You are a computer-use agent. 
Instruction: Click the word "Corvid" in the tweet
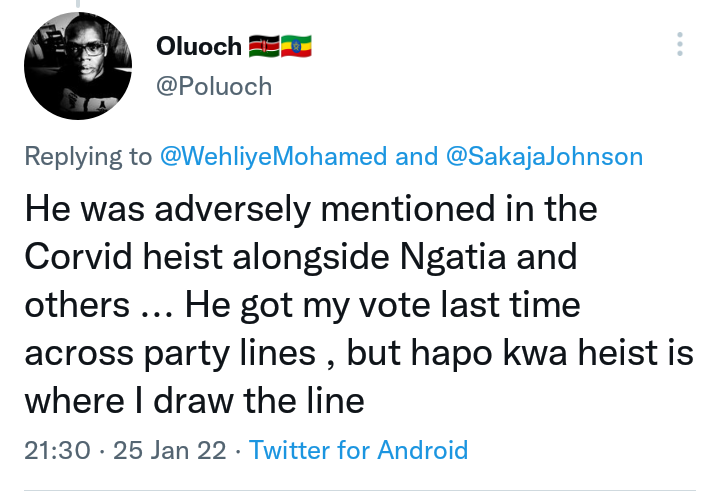point(79,256)
